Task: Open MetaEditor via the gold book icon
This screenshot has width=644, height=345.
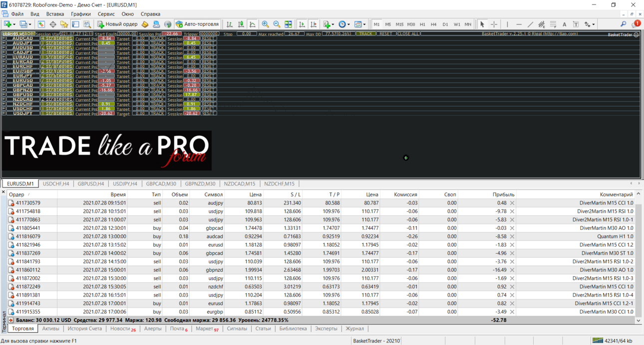Action: click(145, 24)
